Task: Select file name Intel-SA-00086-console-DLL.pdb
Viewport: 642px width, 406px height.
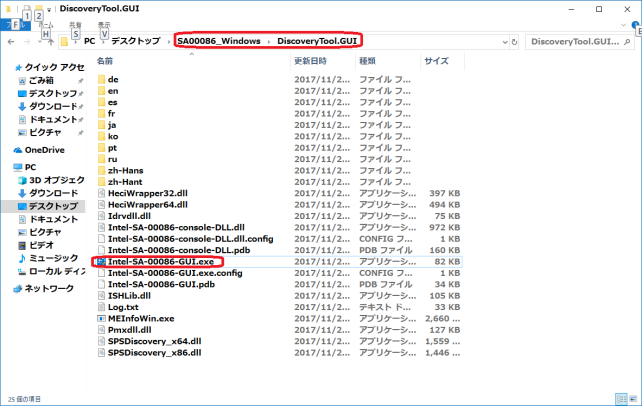Action: coord(179,250)
